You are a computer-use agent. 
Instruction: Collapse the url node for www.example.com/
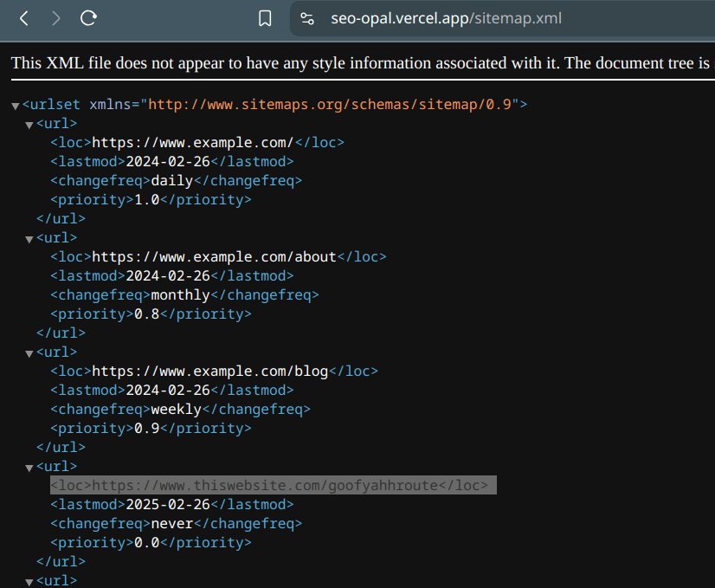tap(29, 125)
